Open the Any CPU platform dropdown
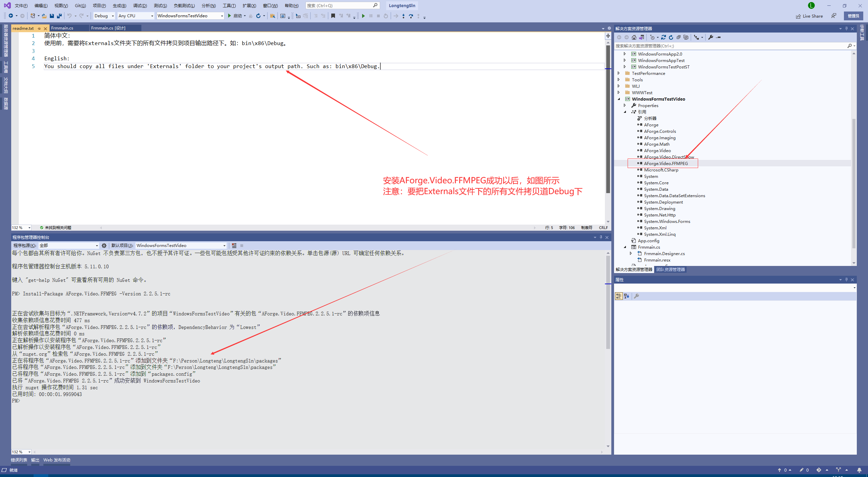 point(152,16)
